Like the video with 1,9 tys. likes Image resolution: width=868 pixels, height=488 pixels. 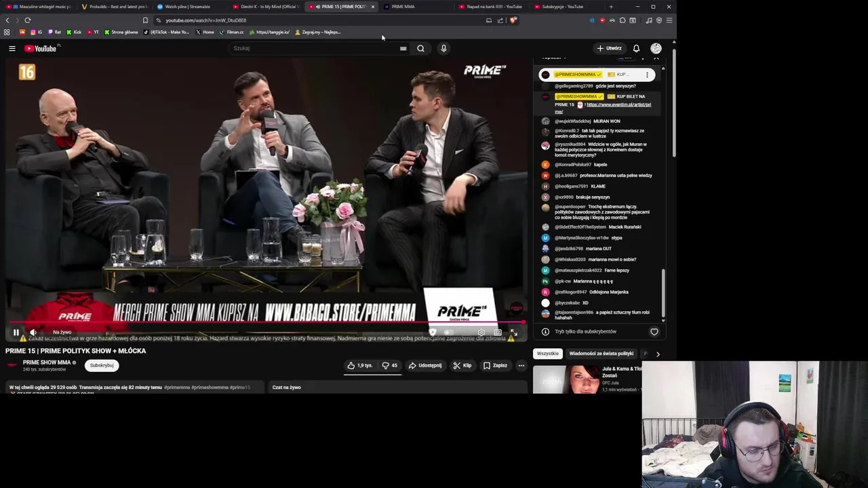click(360, 365)
